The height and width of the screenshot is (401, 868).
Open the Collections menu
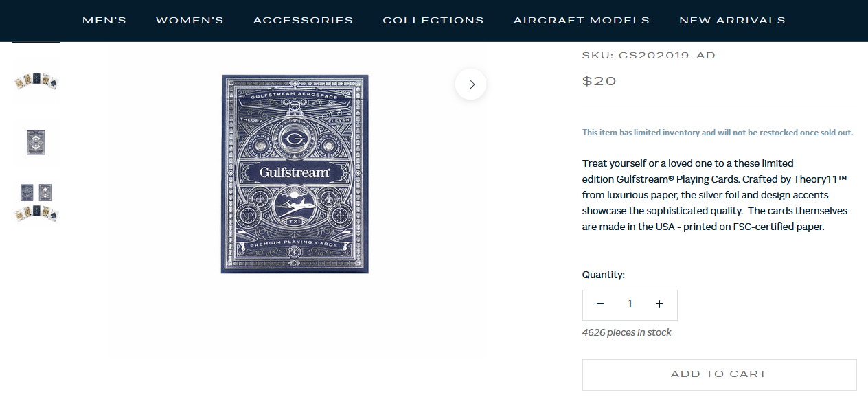coord(433,20)
